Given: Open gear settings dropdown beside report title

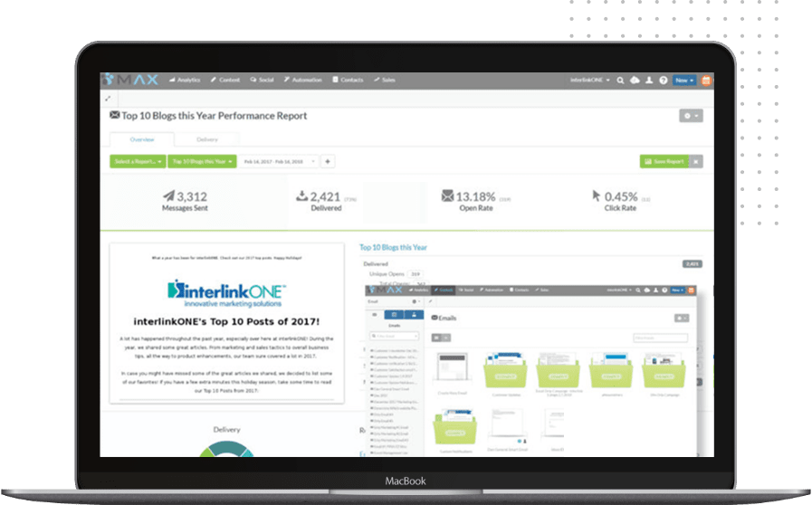Looking at the screenshot, I should [691, 116].
